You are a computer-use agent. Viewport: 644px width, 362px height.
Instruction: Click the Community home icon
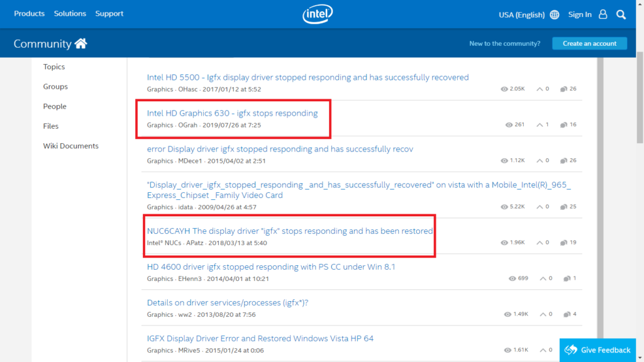(x=80, y=43)
